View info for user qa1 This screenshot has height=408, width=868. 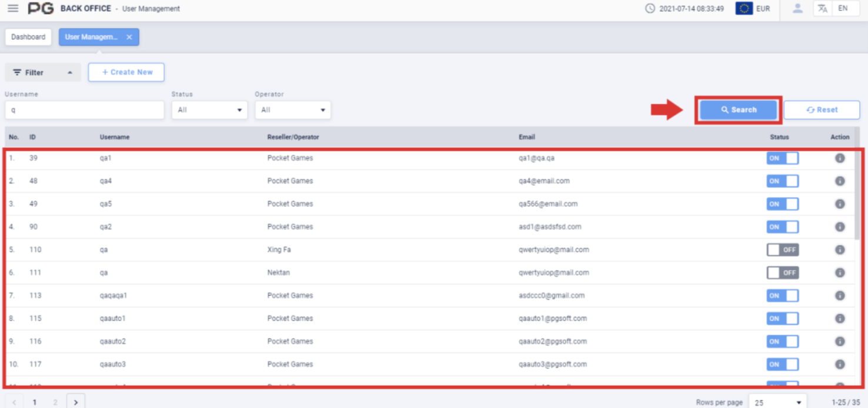(x=840, y=158)
